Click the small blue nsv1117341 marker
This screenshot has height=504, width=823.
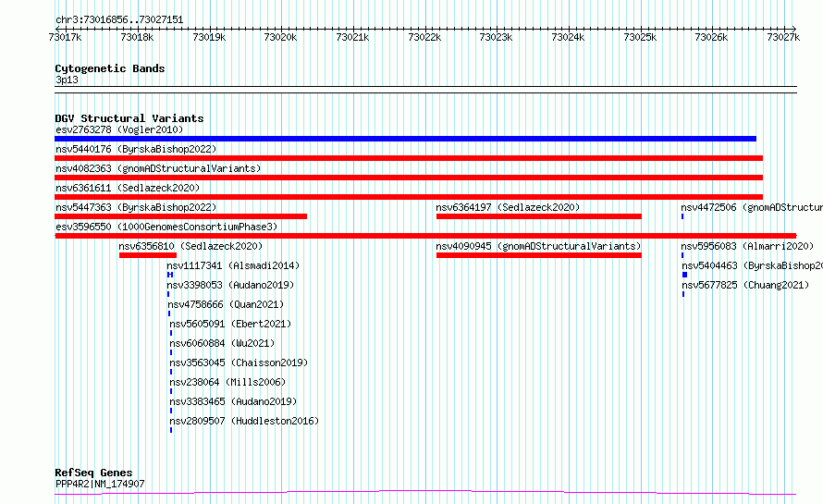(170, 275)
